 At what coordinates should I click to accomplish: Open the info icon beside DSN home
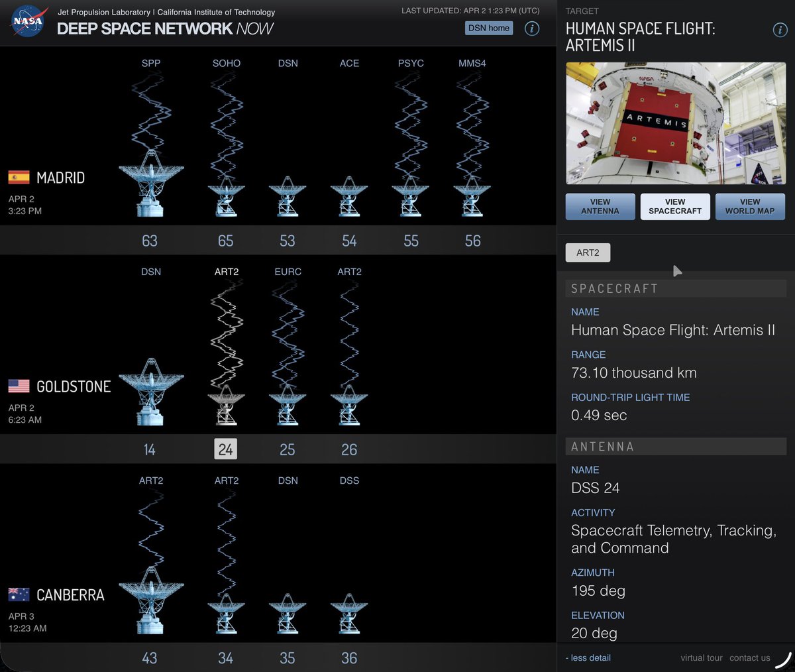(x=532, y=28)
